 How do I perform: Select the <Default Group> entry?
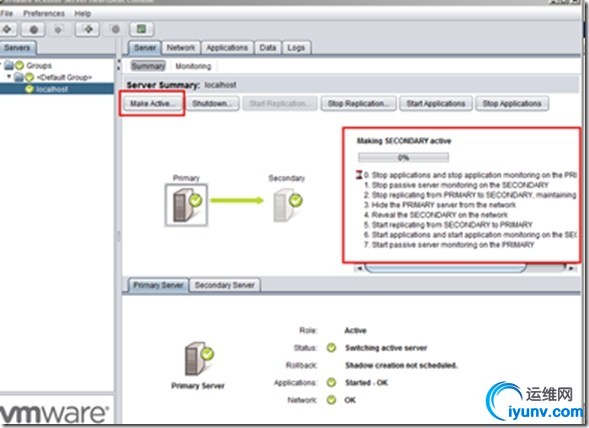point(64,77)
